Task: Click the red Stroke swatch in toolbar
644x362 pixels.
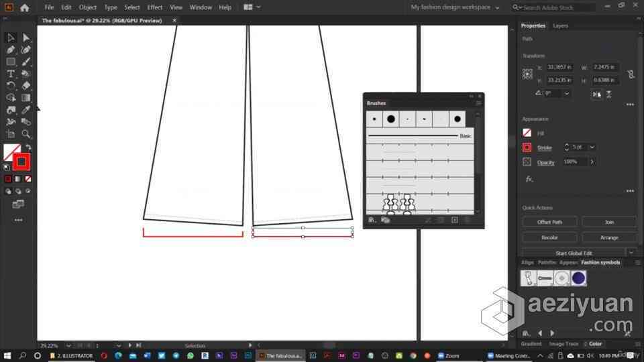Action: [21, 162]
